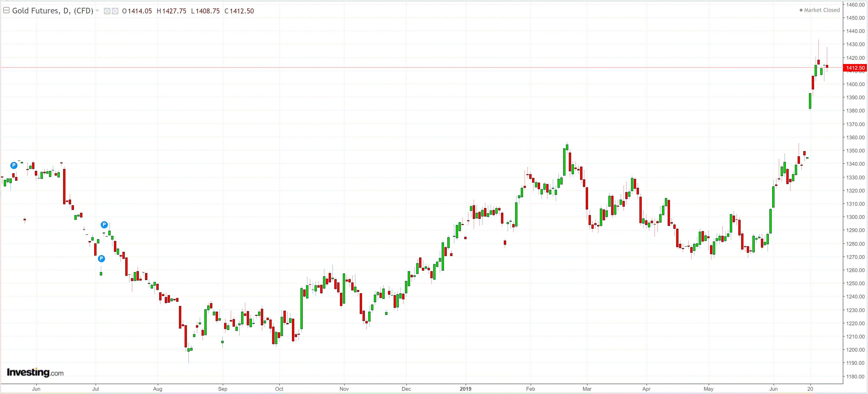
Task: Click the upper blue P marker in July
Action: [105, 225]
